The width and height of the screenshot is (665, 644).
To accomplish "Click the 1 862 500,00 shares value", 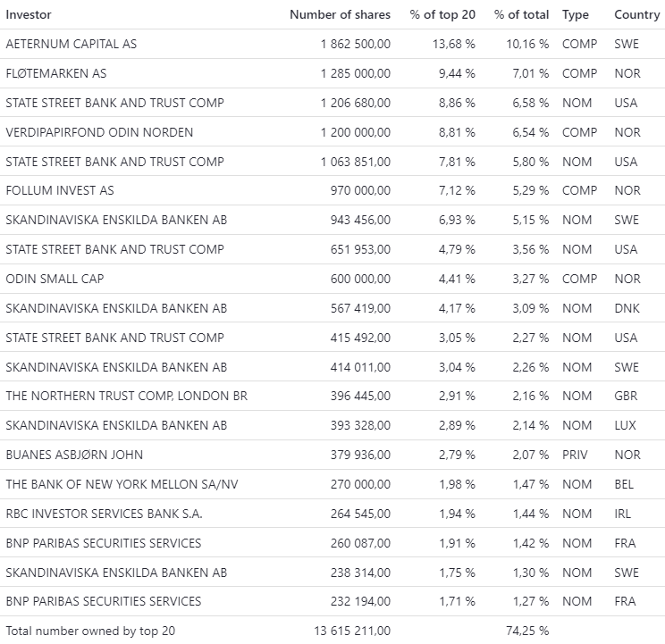I will point(356,44).
